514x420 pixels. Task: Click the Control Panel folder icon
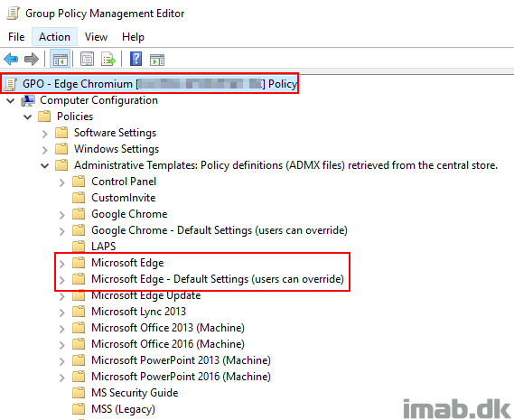coord(79,182)
